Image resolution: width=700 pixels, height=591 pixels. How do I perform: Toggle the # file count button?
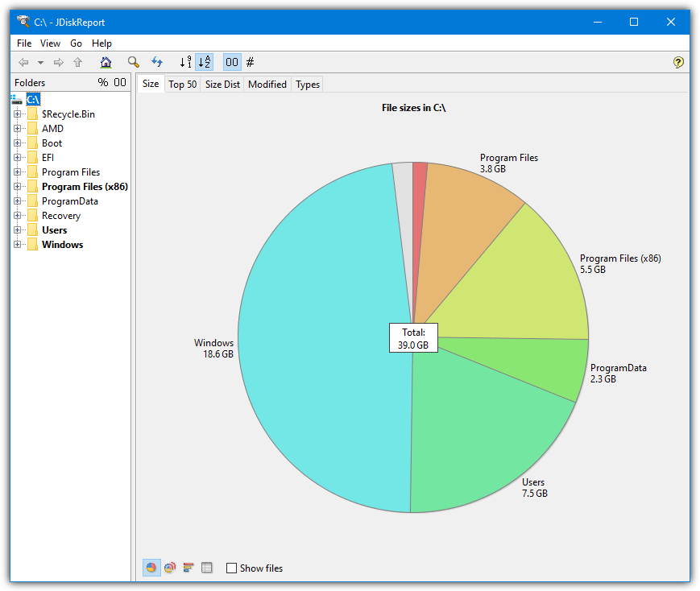(251, 62)
